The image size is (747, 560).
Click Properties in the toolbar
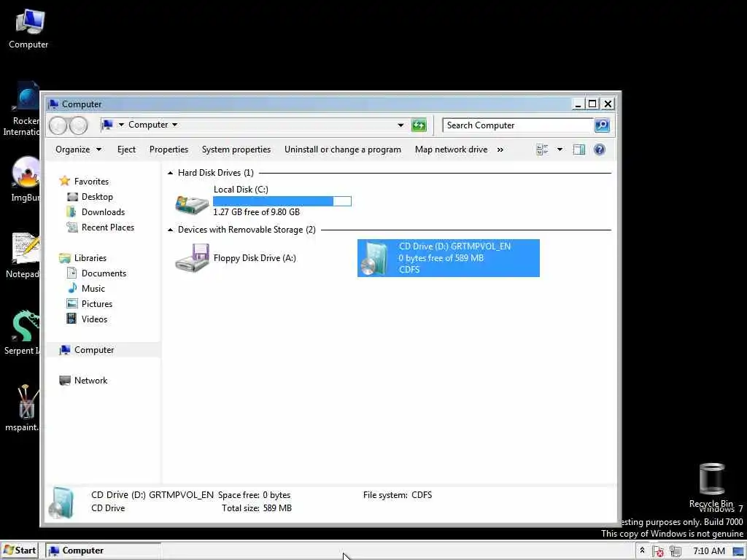coord(169,149)
